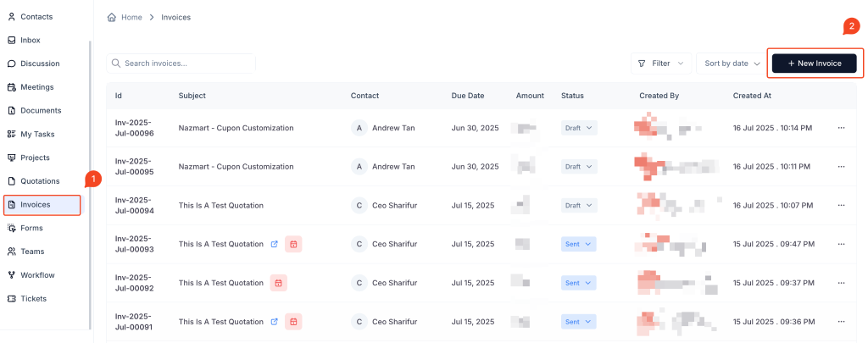
Task: Open Inbox from the sidebar
Action: coord(30,40)
